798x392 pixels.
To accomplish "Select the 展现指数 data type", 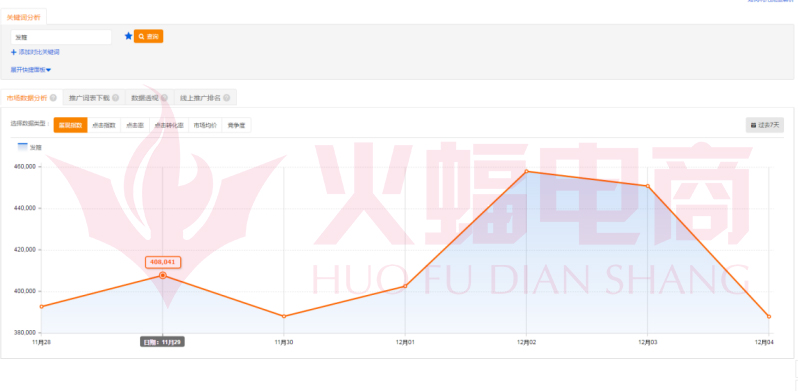I will 71,125.
